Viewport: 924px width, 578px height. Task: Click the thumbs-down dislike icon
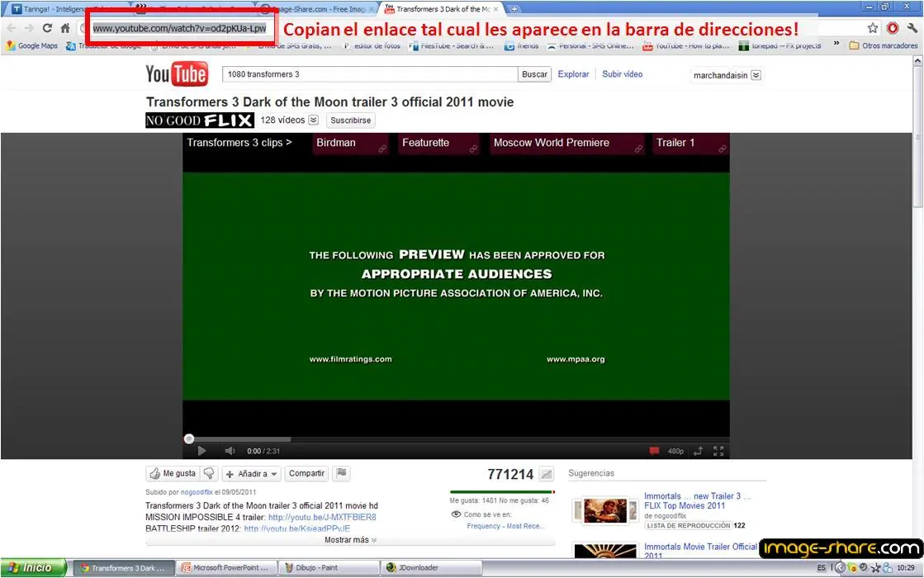(x=209, y=474)
